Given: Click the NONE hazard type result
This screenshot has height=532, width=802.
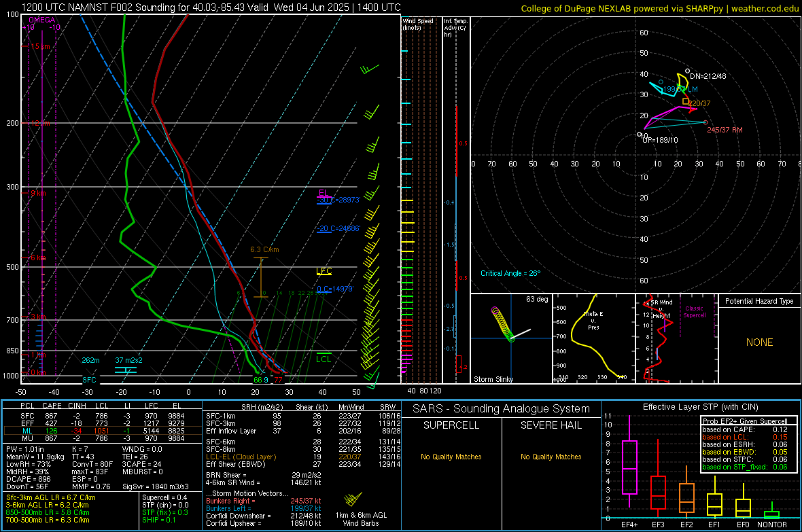Looking at the screenshot, I should [x=760, y=342].
